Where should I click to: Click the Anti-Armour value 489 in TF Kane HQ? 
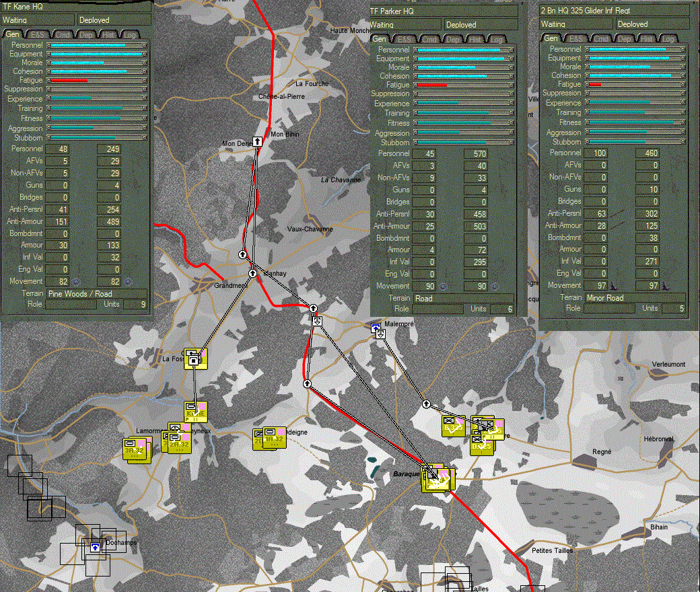tap(108, 222)
